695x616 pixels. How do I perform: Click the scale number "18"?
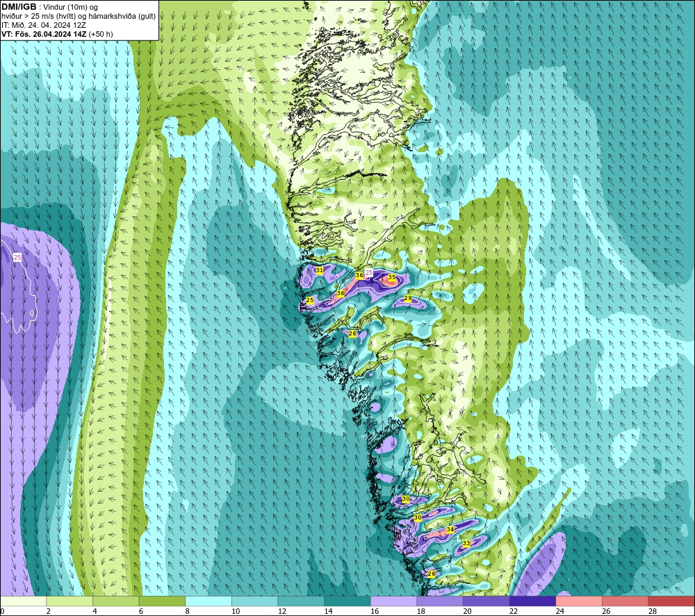click(x=420, y=611)
